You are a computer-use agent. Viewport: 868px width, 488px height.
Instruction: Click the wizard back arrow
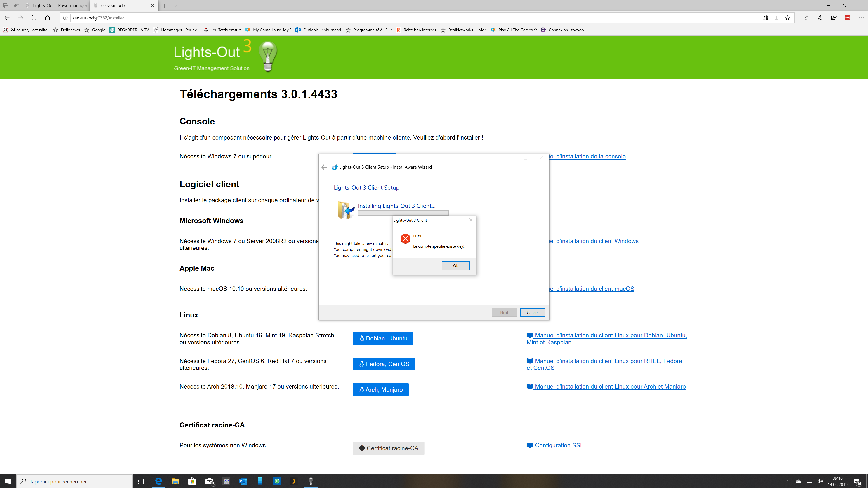(324, 167)
